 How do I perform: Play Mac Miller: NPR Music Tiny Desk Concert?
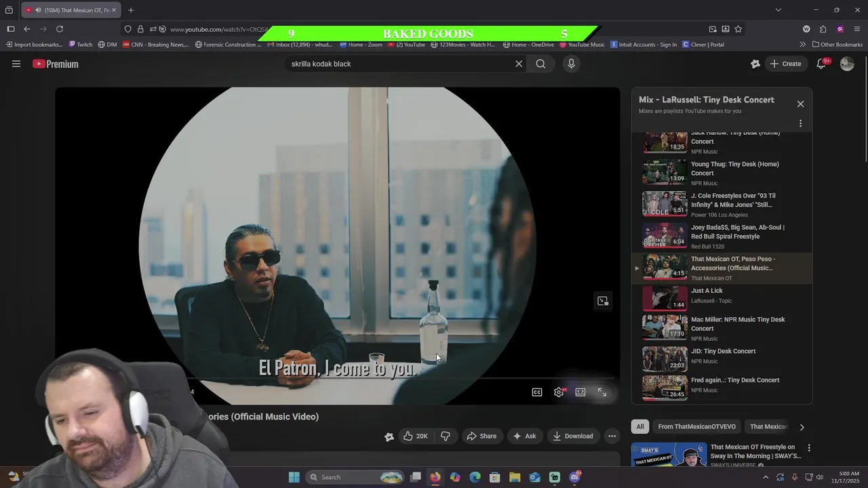pos(722,328)
